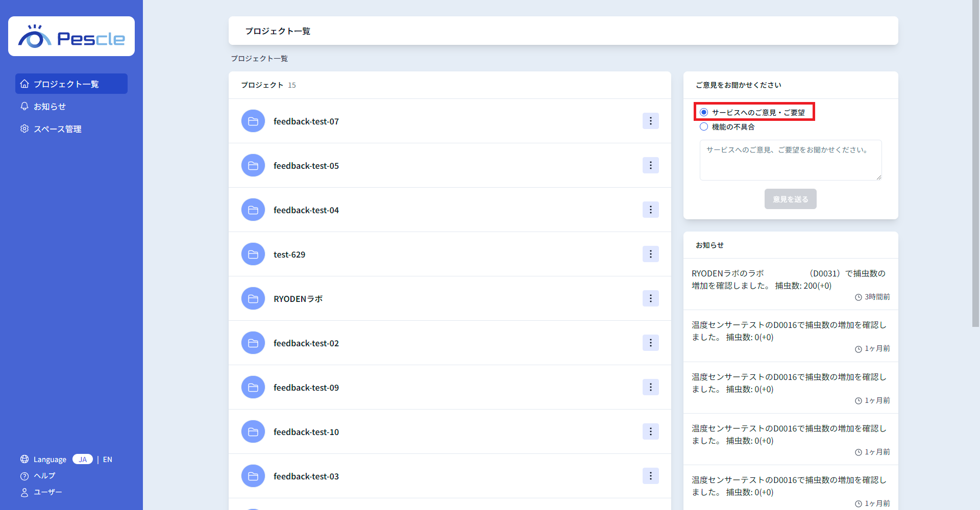Click the folder icon for test-629
Viewport: 980px width, 510px height.
click(x=253, y=254)
